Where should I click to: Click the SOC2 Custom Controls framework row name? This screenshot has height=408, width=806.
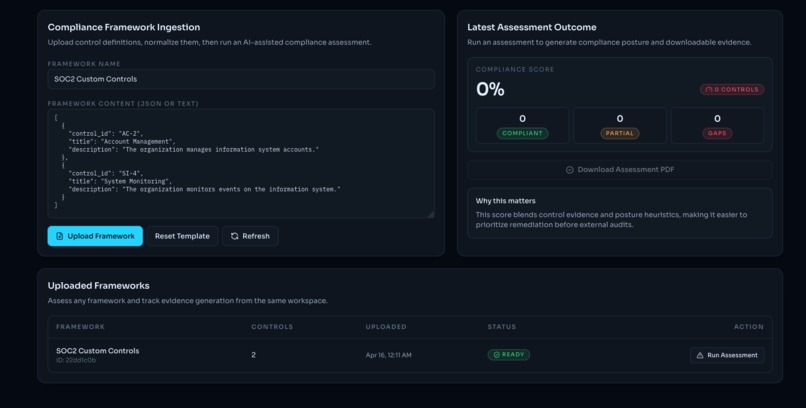(x=98, y=350)
